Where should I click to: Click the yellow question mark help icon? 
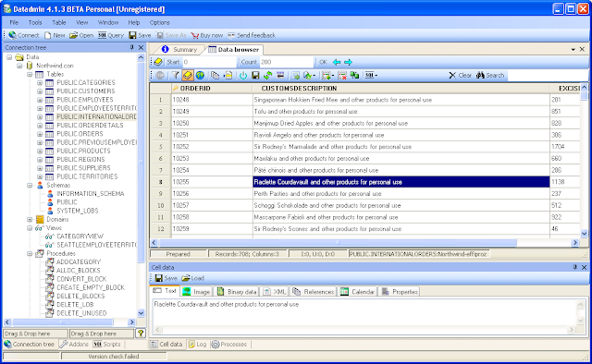pos(141,334)
